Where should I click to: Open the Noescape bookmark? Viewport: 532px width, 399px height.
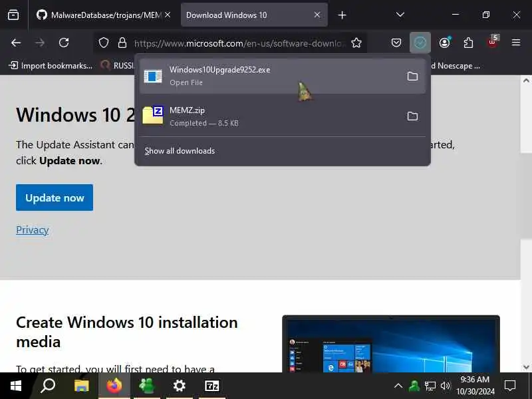tap(456, 65)
